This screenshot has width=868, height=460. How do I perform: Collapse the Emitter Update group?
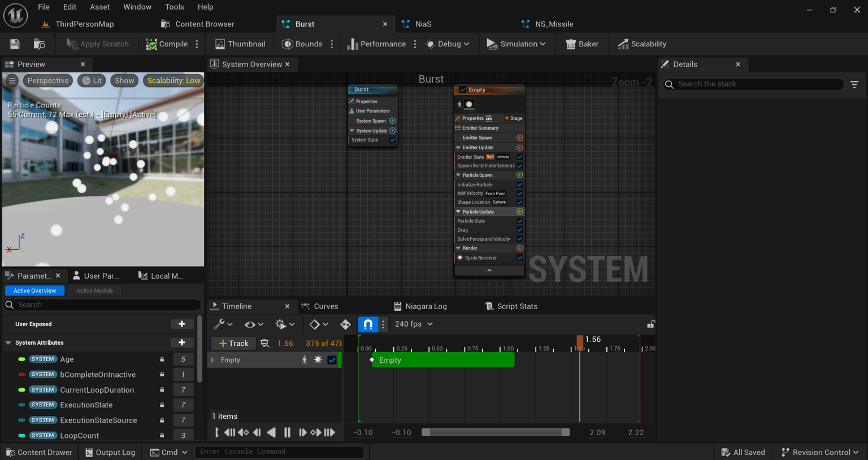click(458, 147)
